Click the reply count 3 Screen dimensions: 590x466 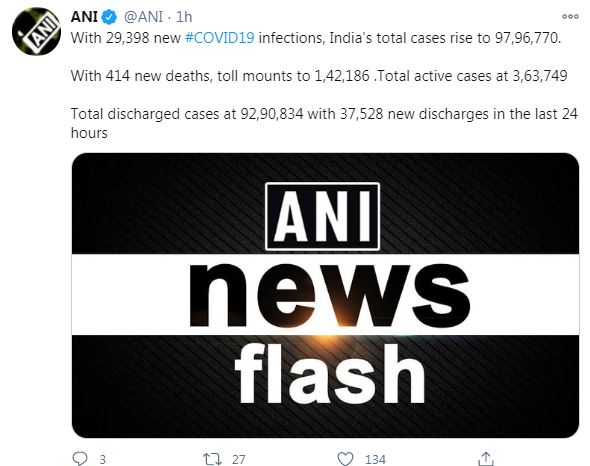tap(102, 460)
